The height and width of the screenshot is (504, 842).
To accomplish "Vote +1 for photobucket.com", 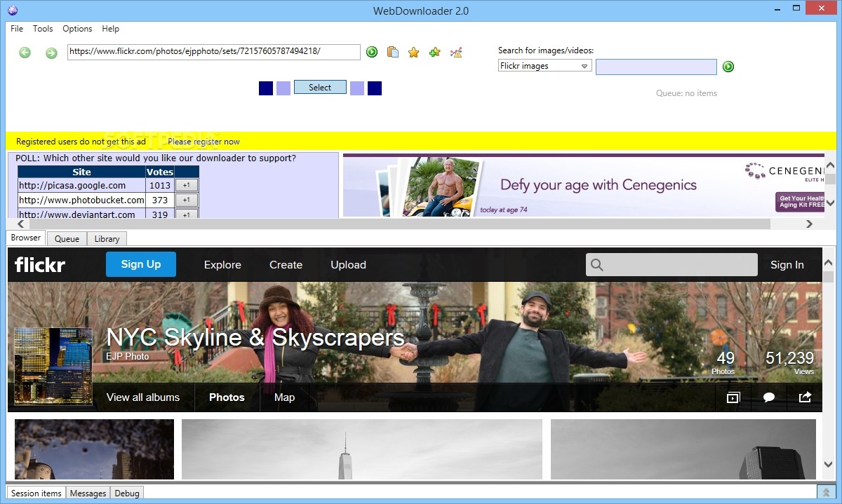I will tap(187, 200).
